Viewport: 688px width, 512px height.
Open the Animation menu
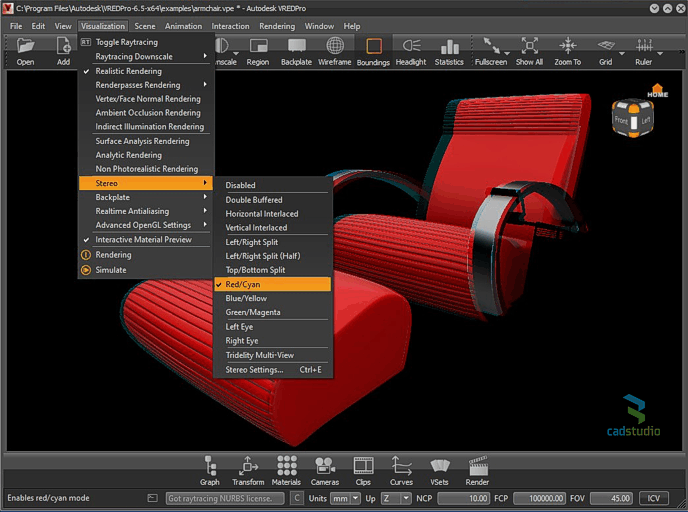[x=182, y=26]
